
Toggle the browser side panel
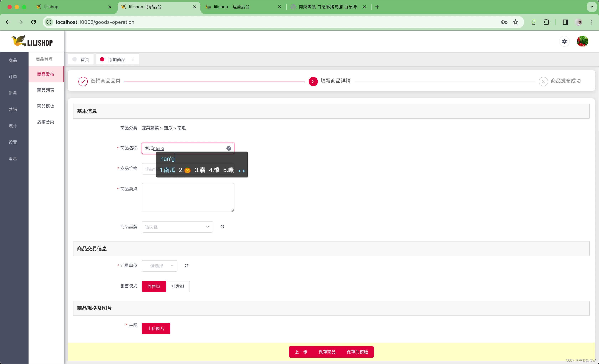click(565, 22)
